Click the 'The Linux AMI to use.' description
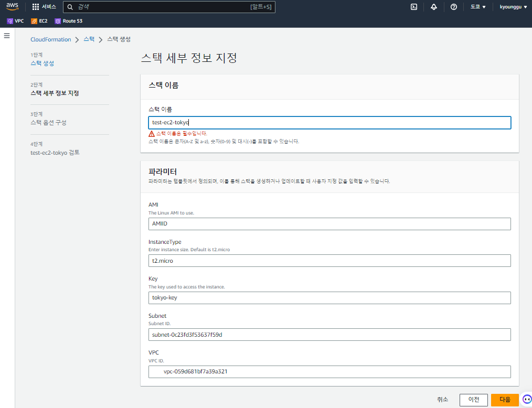The height and width of the screenshot is (408, 532). (x=172, y=213)
